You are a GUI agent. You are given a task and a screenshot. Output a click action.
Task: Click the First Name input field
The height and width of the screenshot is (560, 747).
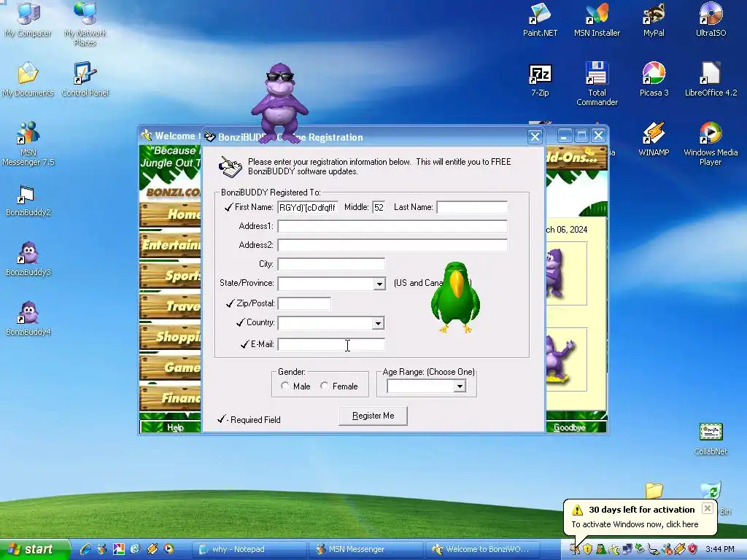(309, 208)
